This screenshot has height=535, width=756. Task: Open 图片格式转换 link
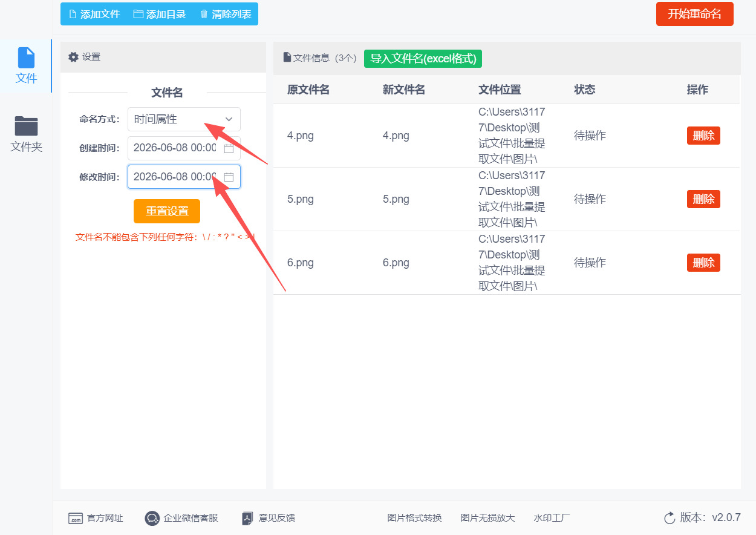tap(415, 518)
